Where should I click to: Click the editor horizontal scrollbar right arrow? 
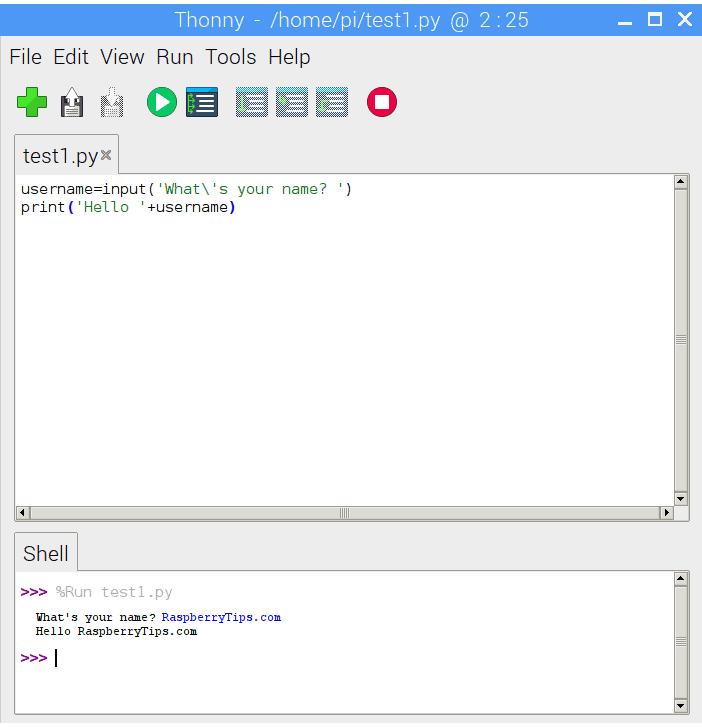pyautogui.click(x=666, y=513)
